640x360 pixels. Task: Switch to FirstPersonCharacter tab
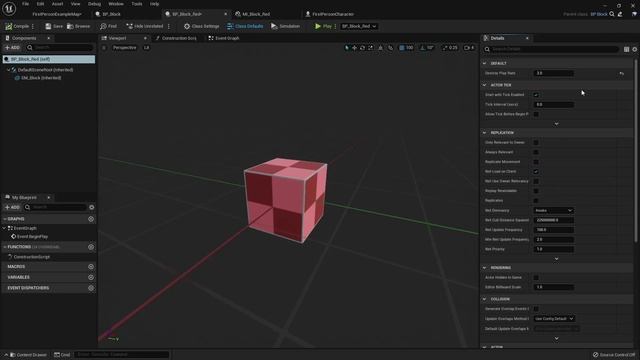pos(333,14)
